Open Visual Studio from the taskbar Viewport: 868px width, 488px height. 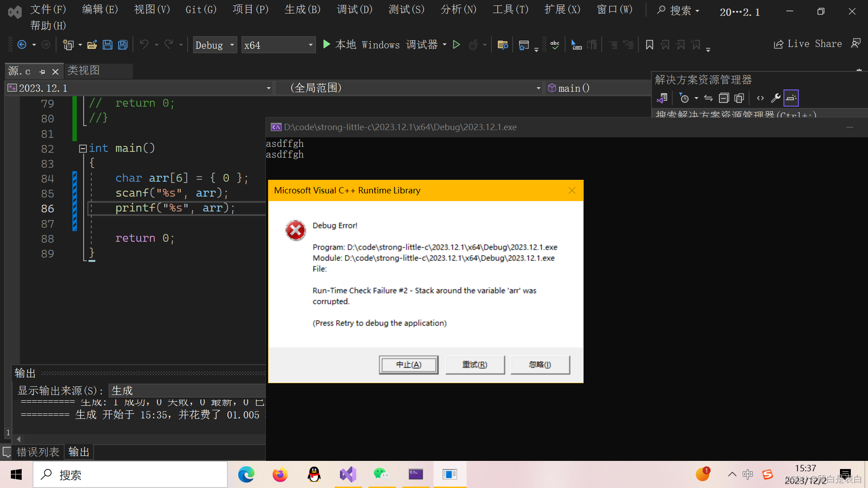pyautogui.click(x=348, y=474)
